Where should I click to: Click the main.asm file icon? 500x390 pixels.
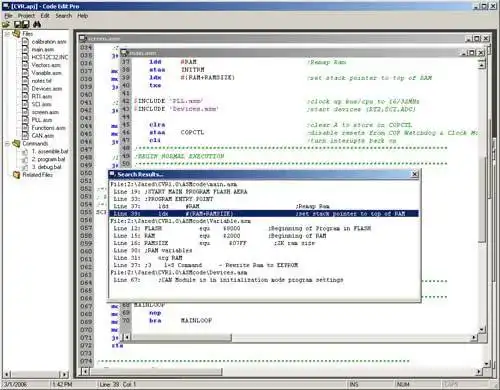tap(26, 49)
